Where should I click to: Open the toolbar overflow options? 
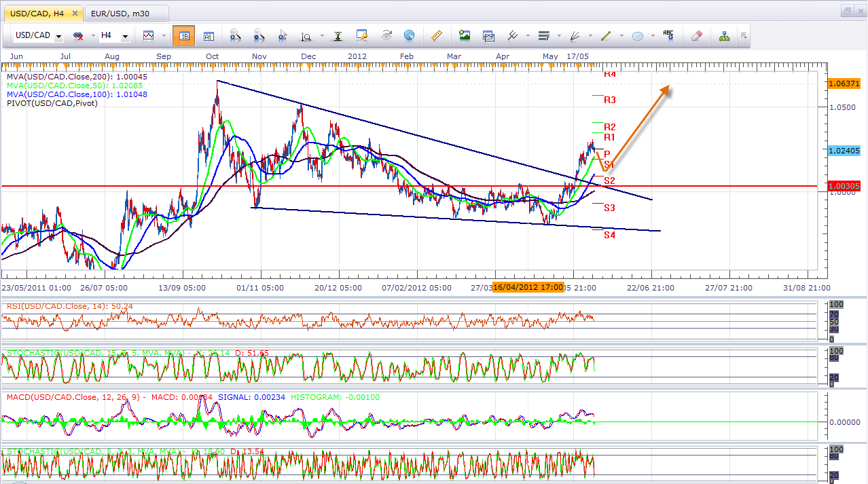coord(744,36)
